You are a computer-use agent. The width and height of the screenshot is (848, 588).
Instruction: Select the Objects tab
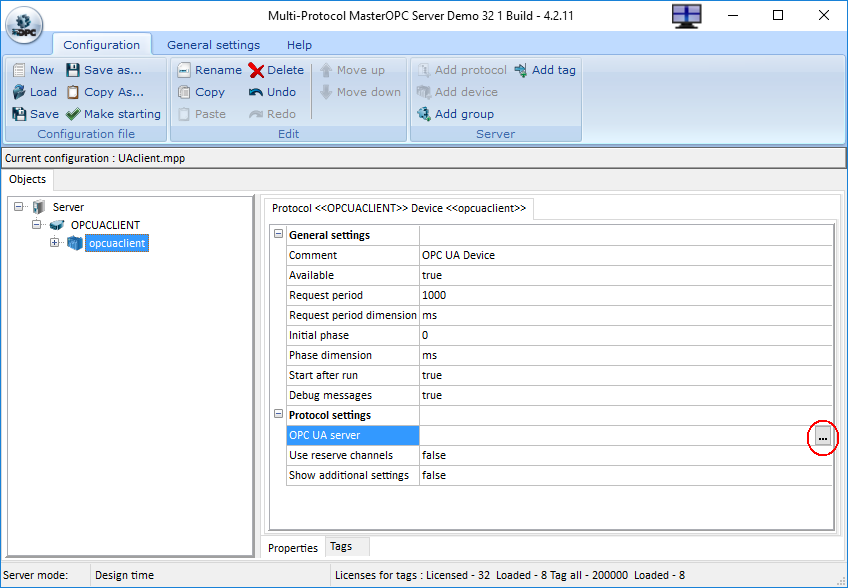tap(28, 179)
